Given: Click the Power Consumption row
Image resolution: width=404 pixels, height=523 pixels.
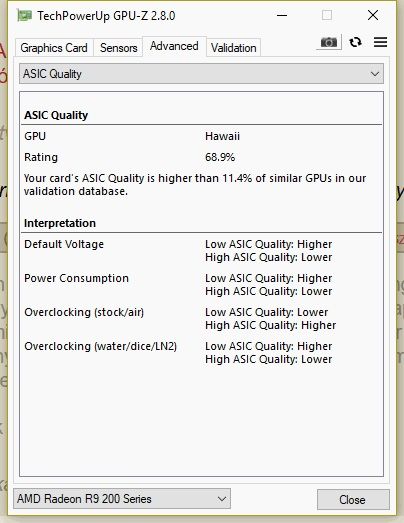Looking at the screenshot, I should [203, 285].
